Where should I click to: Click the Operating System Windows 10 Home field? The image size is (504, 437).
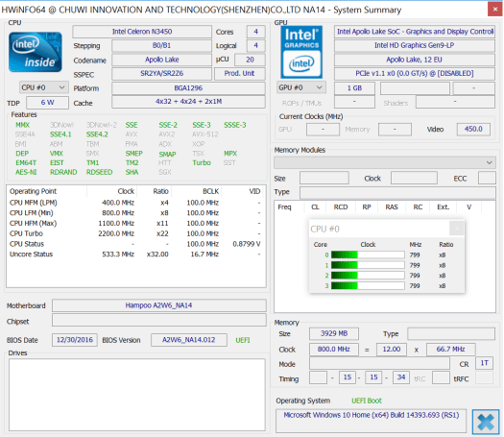pos(371,421)
